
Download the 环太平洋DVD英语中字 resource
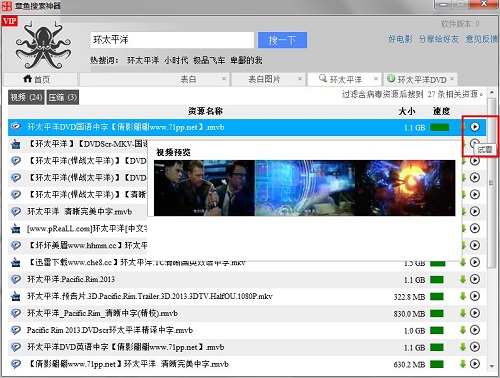pyautogui.click(x=463, y=347)
